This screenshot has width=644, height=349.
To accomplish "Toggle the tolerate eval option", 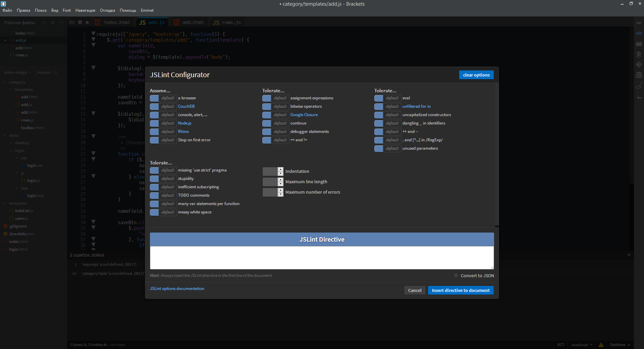I will tap(388, 98).
